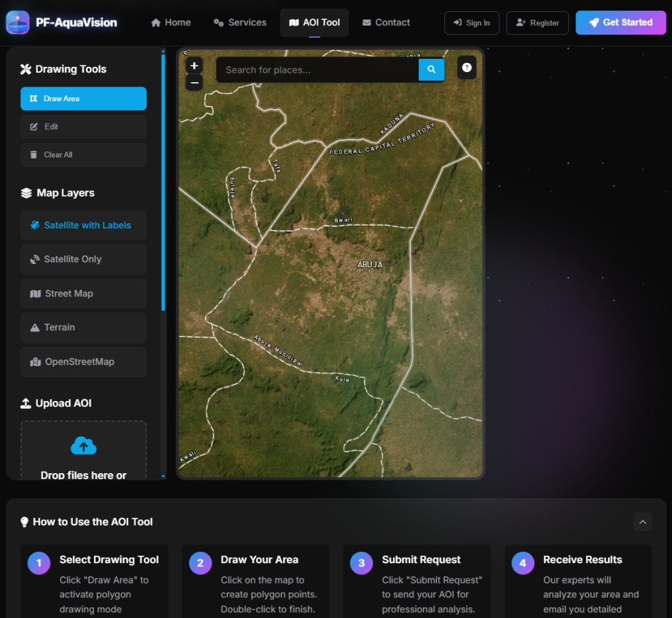The image size is (672, 618).
Task: Select the OpenStreetMap layer option
Action: point(83,361)
